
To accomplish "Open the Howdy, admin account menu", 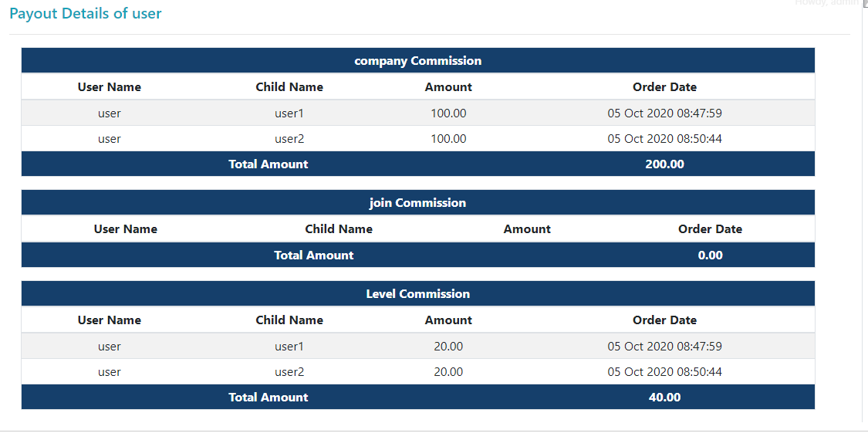I will pos(827,3).
